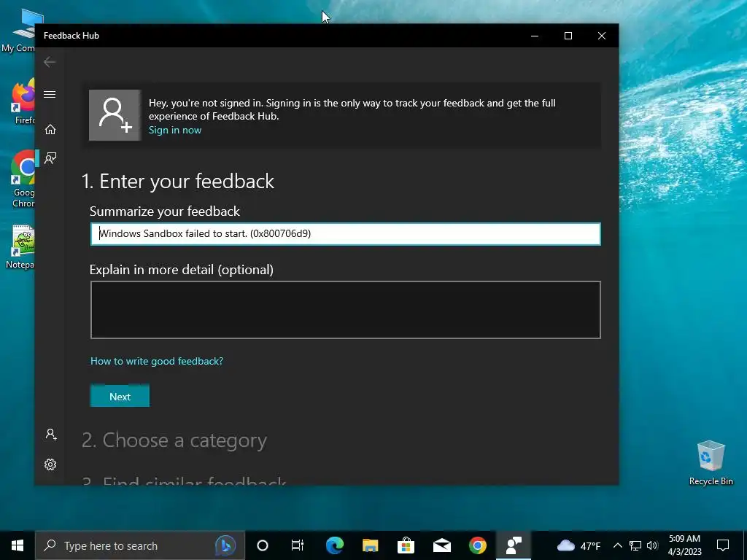The width and height of the screenshot is (747, 560).
Task: Show hidden system tray icons
Action: point(617,545)
